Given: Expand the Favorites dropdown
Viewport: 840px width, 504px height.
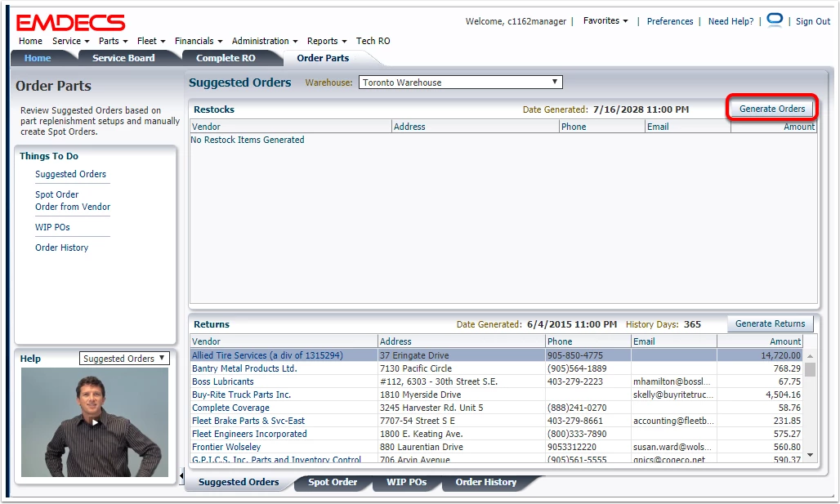Looking at the screenshot, I should pyautogui.click(x=605, y=20).
